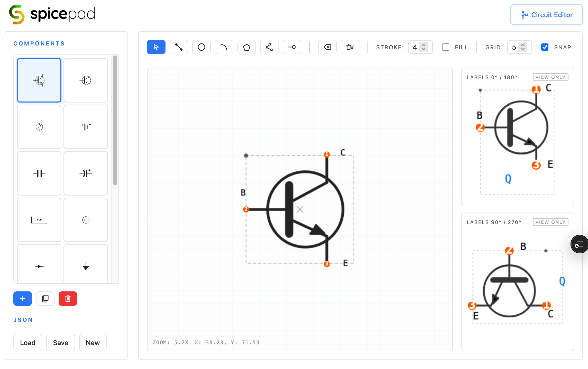Click the JSON section heading

pyautogui.click(x=23, y=320)
